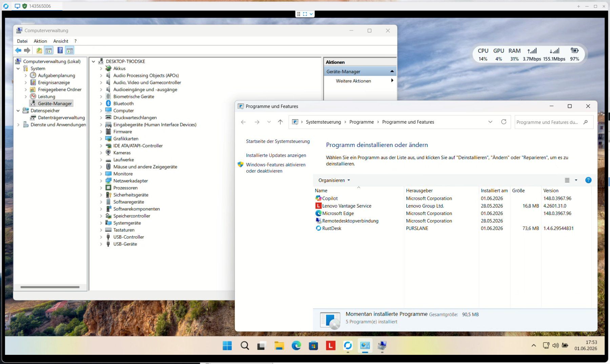
Task: Click the Copilot program icon in list
Action: [318, 198]
